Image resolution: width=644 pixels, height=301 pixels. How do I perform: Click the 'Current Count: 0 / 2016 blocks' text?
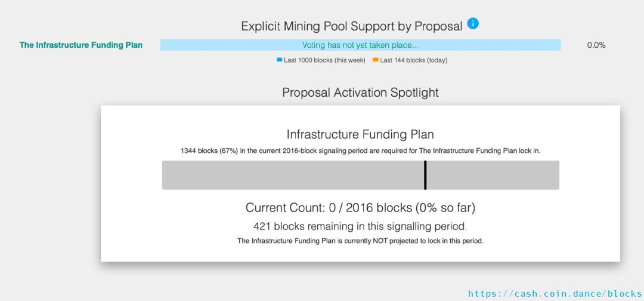[360, 208]
